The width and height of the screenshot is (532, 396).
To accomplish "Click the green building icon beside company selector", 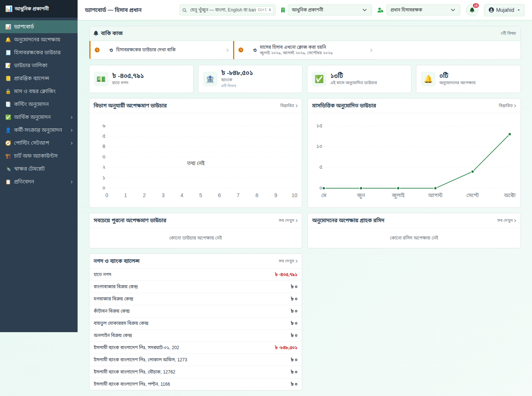I will [283, 10].
